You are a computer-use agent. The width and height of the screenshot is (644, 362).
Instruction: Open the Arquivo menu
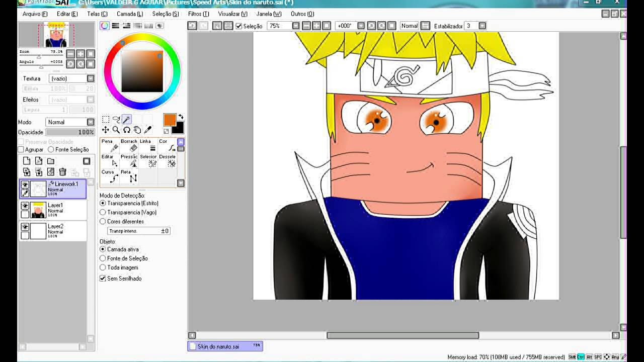35,14
